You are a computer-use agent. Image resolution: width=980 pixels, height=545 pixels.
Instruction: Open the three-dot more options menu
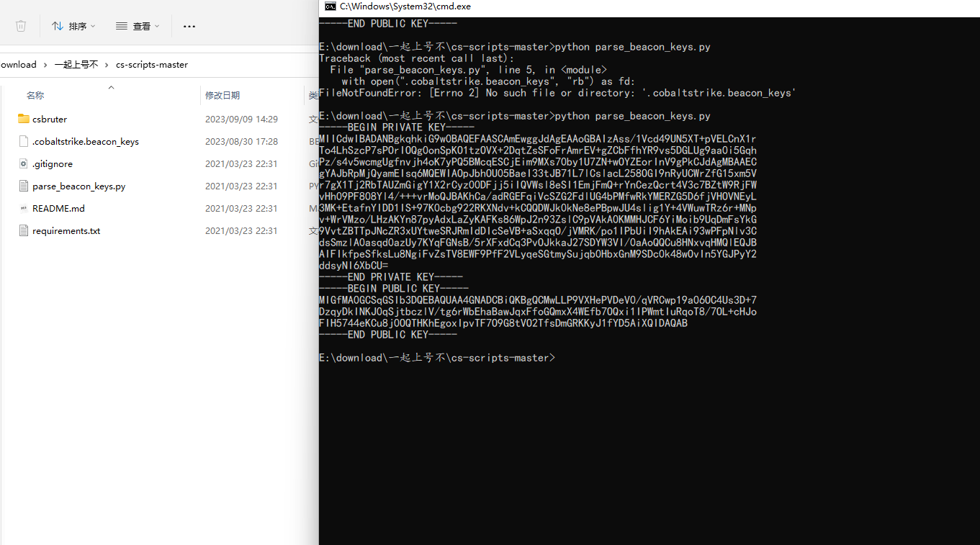[189, 26]
